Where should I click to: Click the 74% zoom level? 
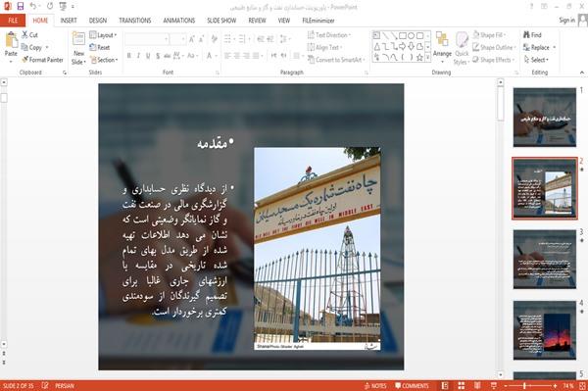pyautogui.click(x=567, y=386)
